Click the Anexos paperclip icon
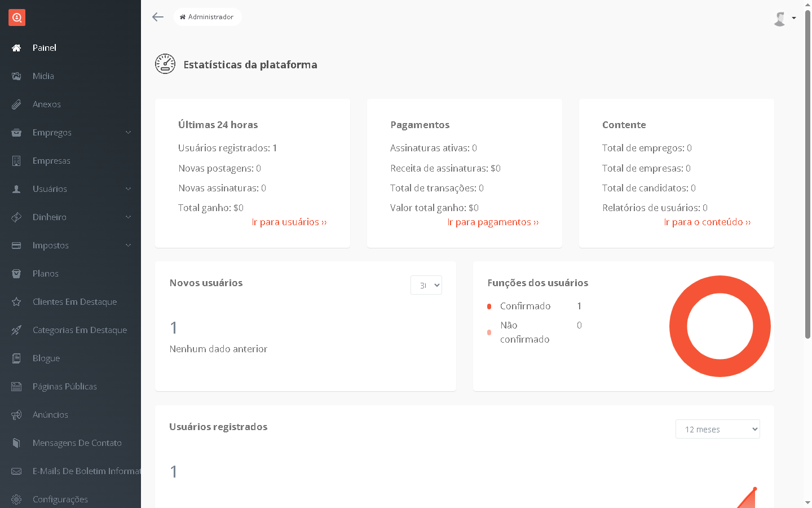The image size is (812, 508). 16,104
